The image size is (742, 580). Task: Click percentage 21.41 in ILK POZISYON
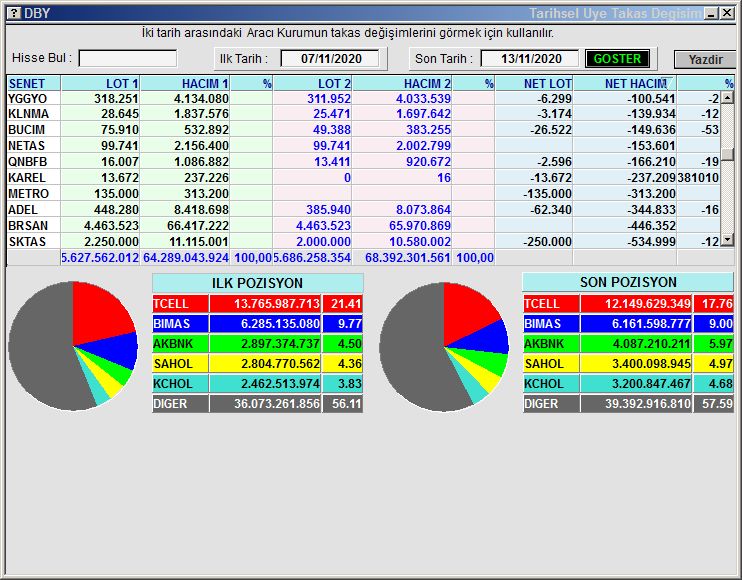click(x=346, y=304)
